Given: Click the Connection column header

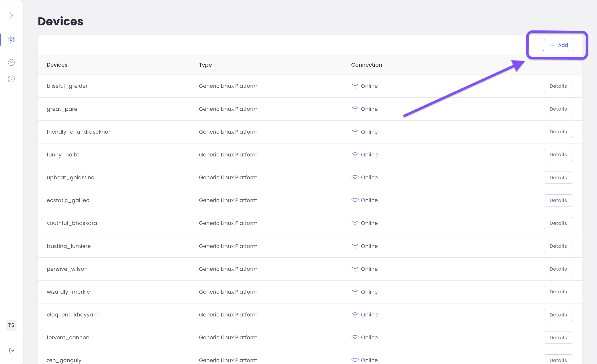Looking at the screenshot, I should pyautogui.click(x=366, y=65).
